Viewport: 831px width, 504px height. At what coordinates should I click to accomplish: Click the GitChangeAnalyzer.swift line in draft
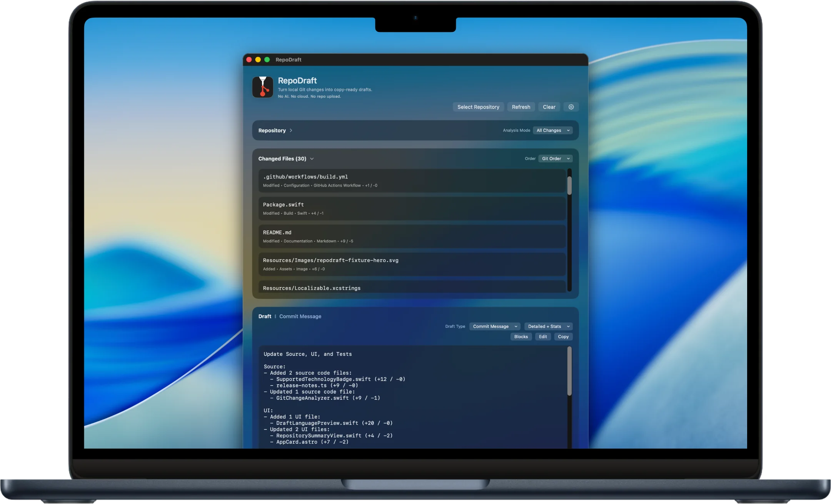(x=325, y=398)
